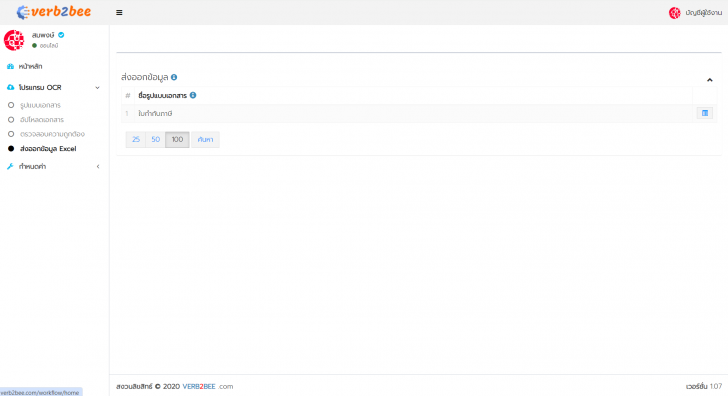Open the รูปแบบเอกสาร submenu

coord(40,105)
